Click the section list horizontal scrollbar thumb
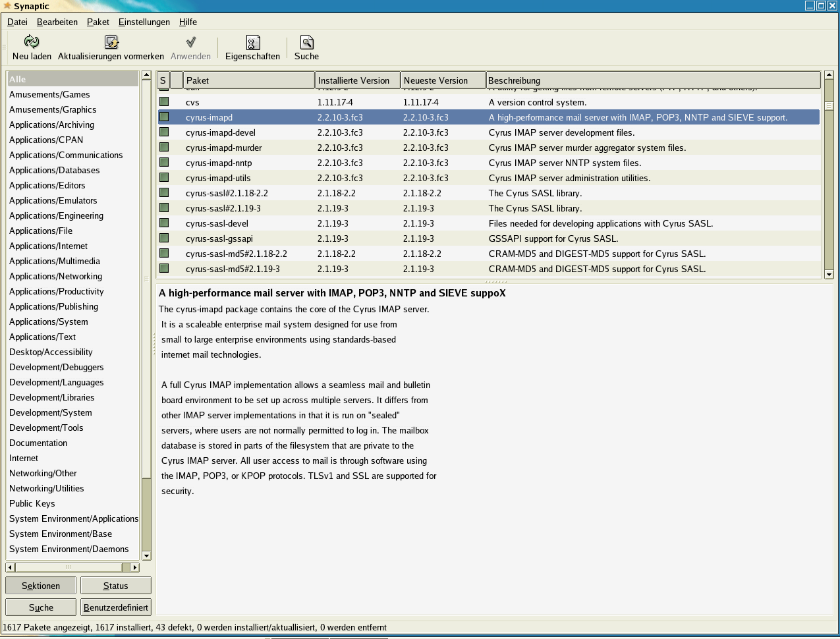840x639 pixels. click(x=69, y=567)
